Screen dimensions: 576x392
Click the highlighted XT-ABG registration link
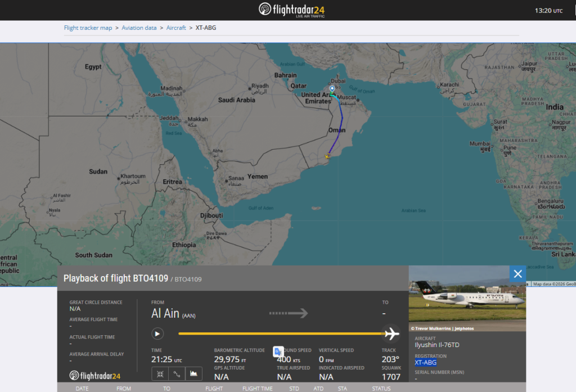click(x=425, y=363)
